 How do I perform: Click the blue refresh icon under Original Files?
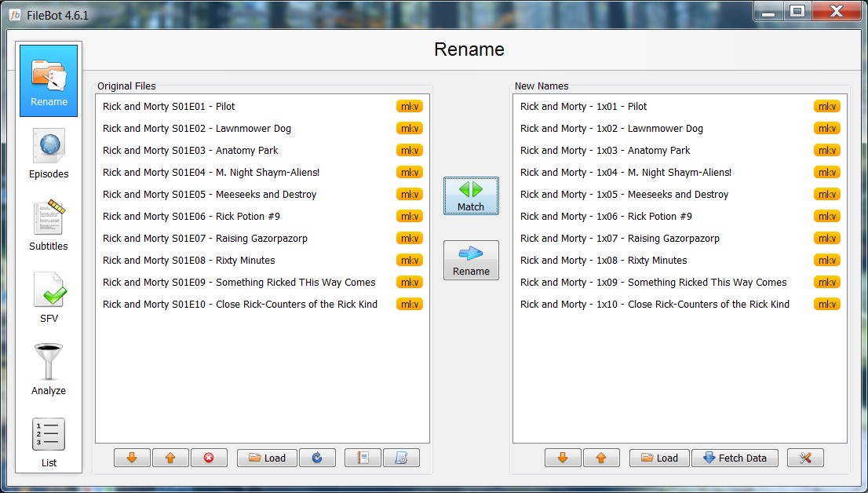317,458
